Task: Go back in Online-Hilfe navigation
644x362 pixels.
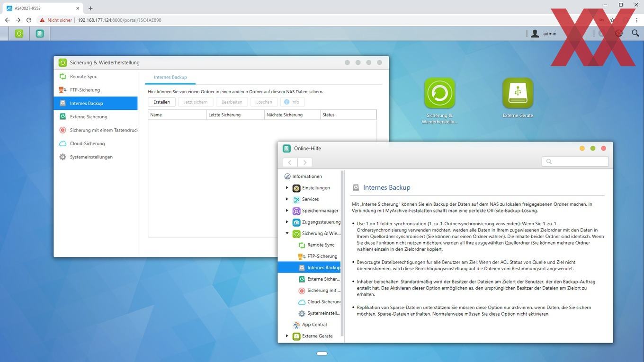Action: click(x=290, y=162)
